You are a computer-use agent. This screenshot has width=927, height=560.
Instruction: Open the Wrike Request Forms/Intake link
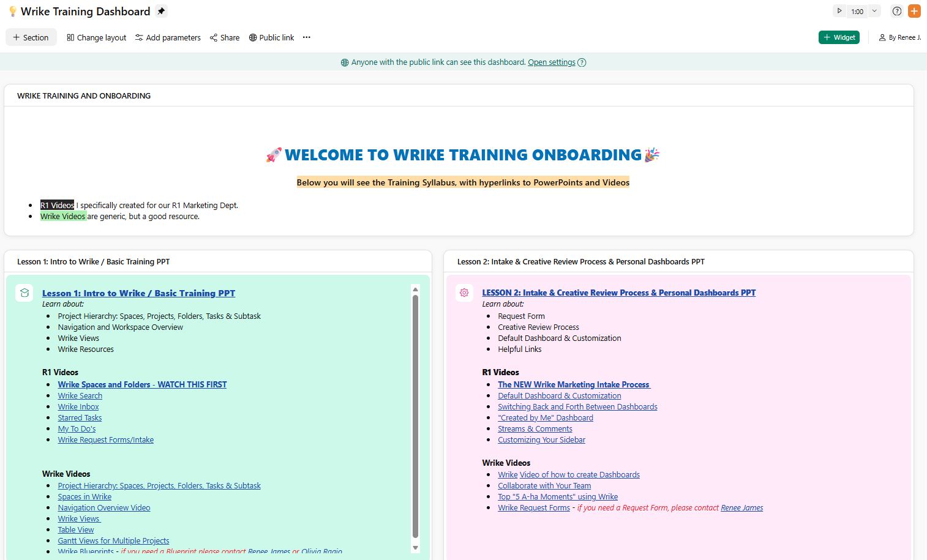point(106,440)
